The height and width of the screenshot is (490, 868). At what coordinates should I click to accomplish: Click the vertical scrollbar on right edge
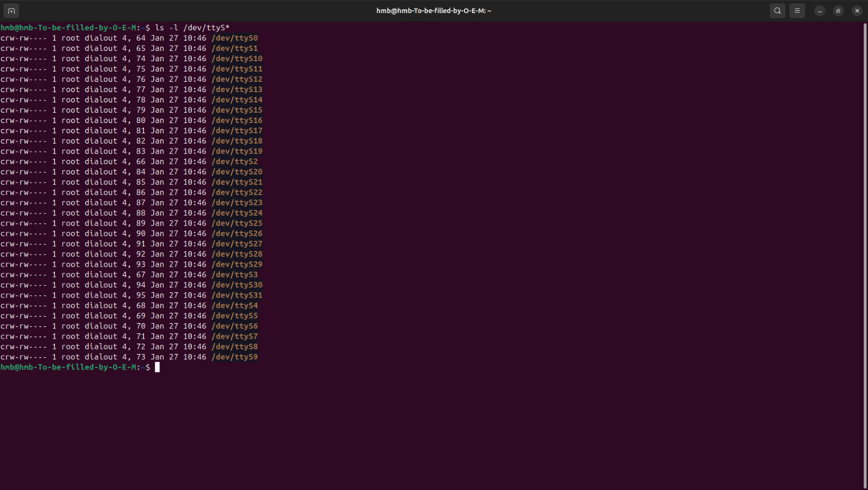coord(865,255)
